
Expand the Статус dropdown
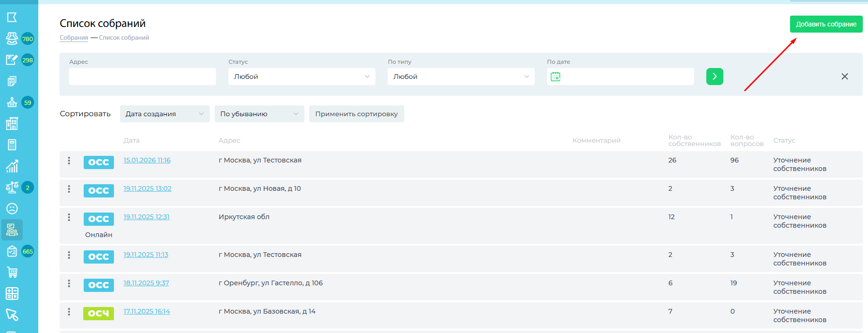(x=301, y=77)
